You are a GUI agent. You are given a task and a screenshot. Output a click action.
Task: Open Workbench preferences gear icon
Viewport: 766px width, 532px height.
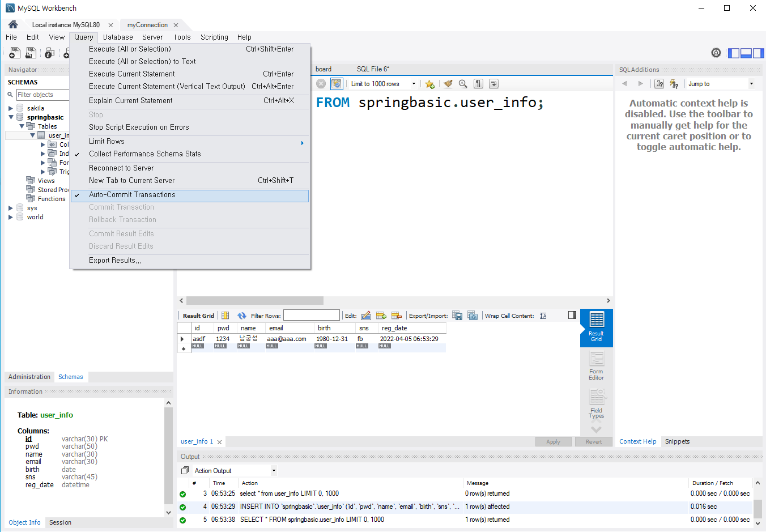716,53
